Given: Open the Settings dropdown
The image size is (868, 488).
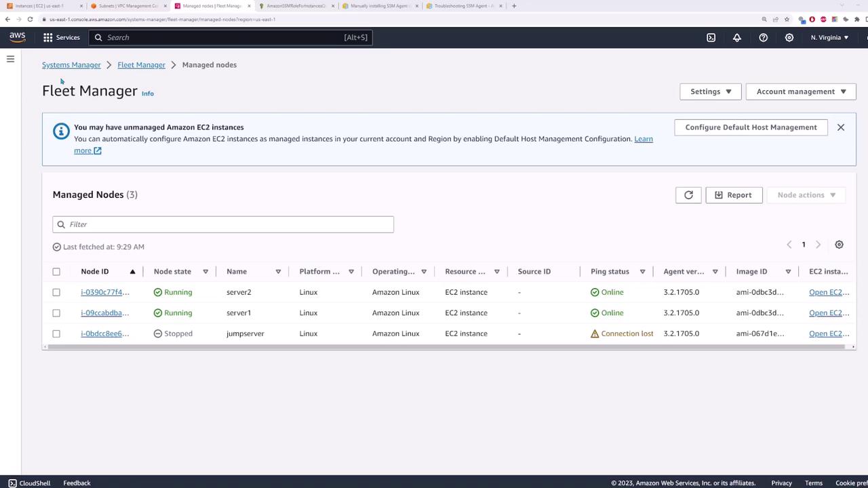Looking at the screenshot, I should (x=711, y=91).
